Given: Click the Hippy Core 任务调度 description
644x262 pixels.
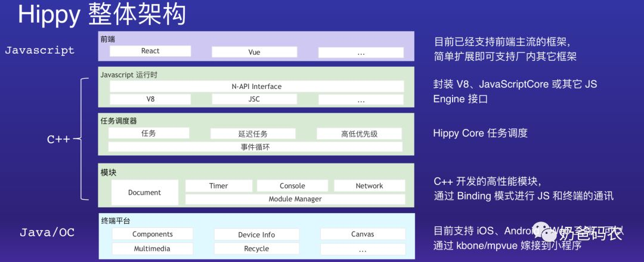Looking at the screenshot, I should tap(480, 133).
